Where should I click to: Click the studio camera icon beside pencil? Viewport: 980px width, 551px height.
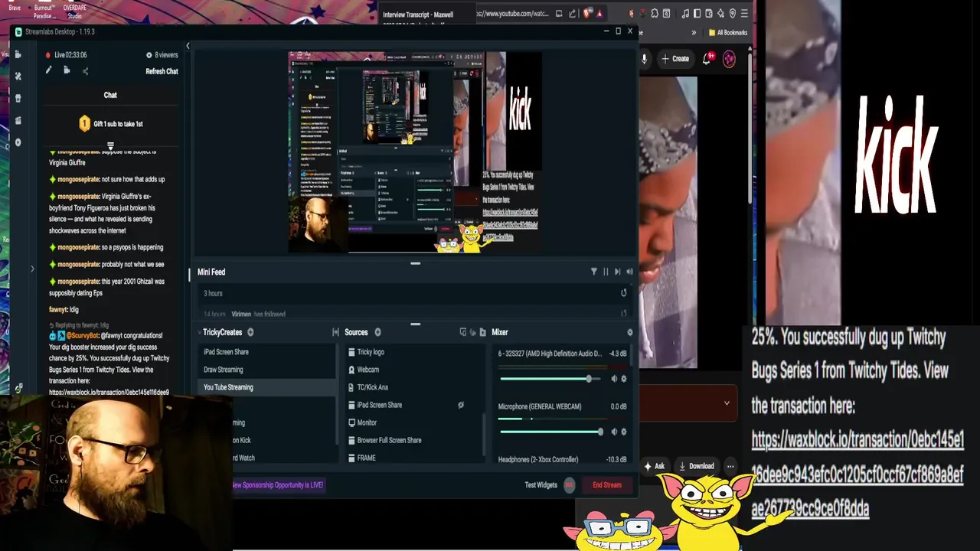click(x=67, y=70)
